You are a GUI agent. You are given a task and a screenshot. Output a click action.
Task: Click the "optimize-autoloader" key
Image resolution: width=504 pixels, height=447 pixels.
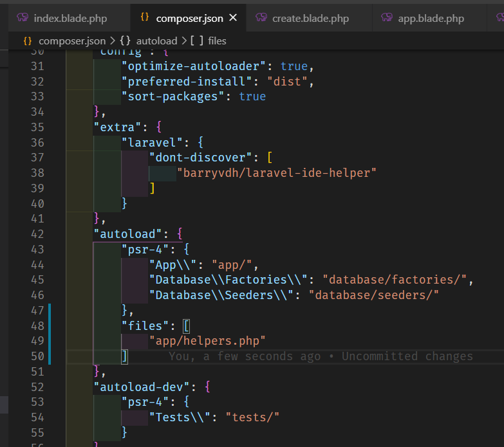click(x=194, y=66)
